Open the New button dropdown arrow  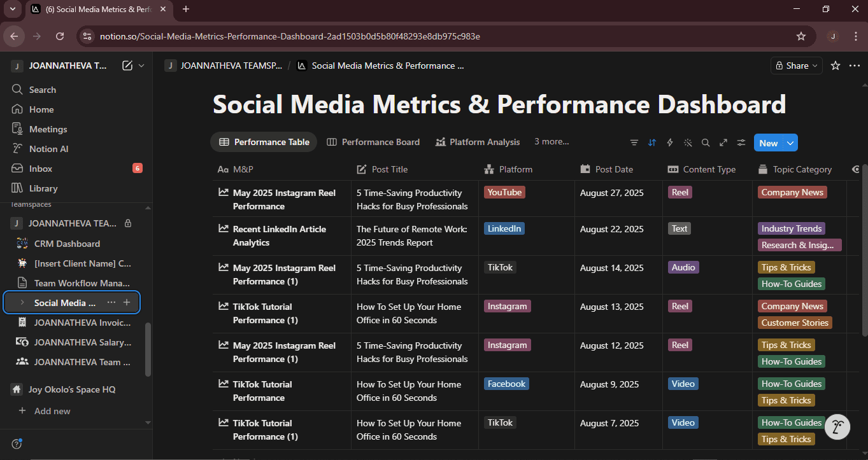pyautogui.click(x=790, y=143)
